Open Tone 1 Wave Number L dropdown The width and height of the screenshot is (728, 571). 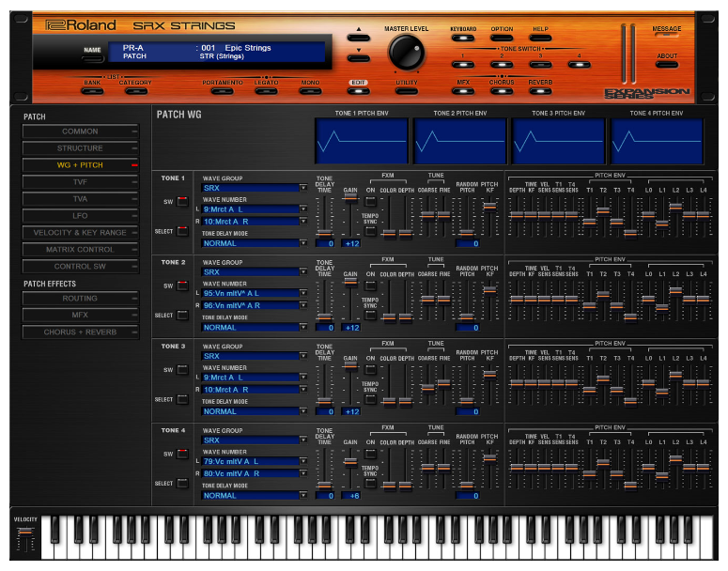pos(255,209)
